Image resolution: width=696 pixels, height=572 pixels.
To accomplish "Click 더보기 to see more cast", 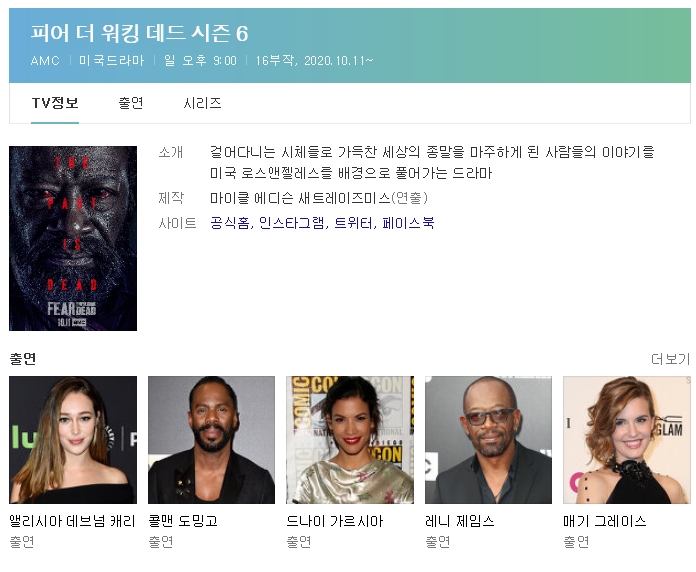I will tap(671, 359).
